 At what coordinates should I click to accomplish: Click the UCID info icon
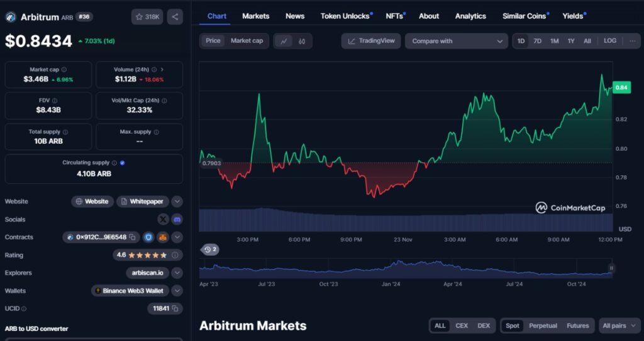click(x=24, y=308)
